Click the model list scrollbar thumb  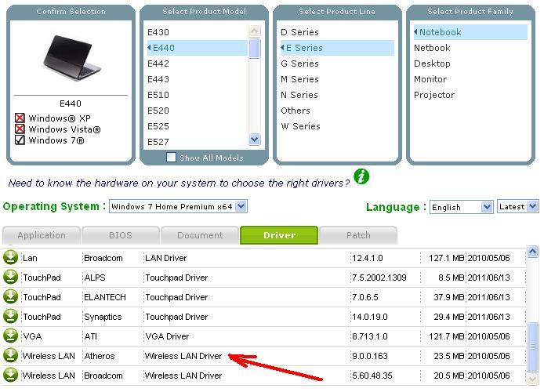254,49
